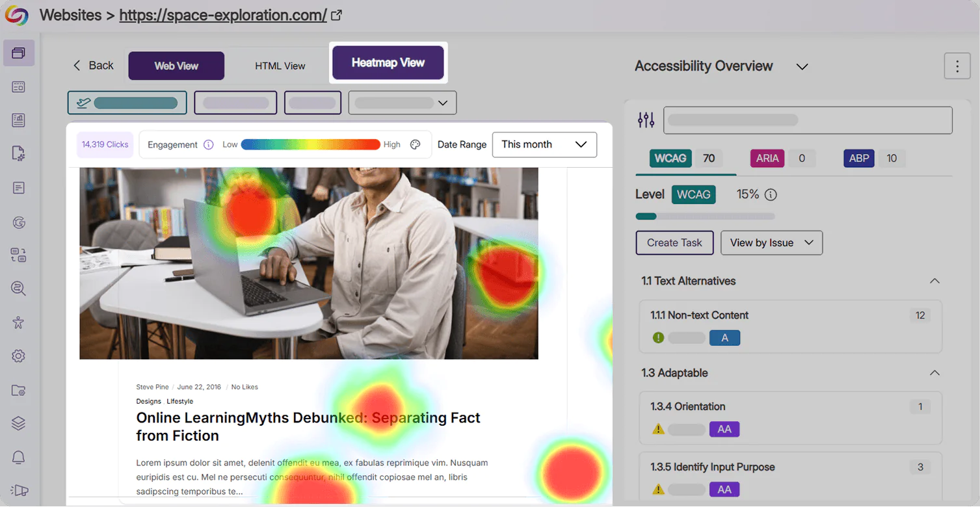Open the layers stack icon in sidebar

(19, 424)
